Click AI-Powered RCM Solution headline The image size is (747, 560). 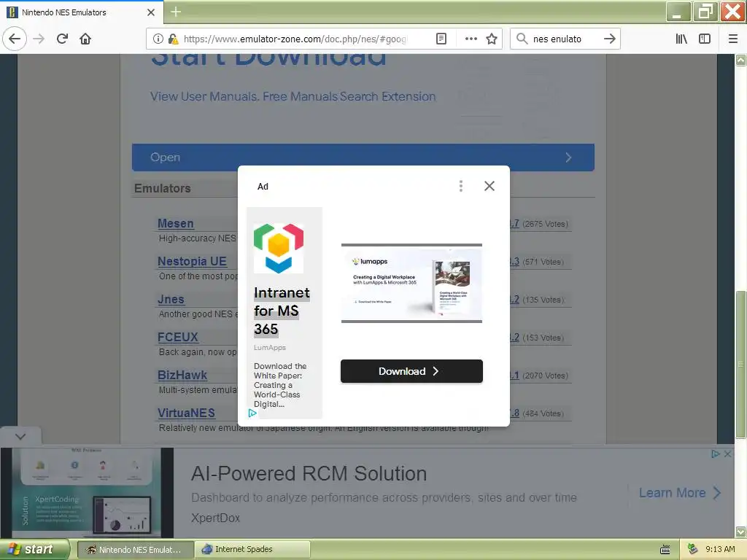(x=309, y=474)
